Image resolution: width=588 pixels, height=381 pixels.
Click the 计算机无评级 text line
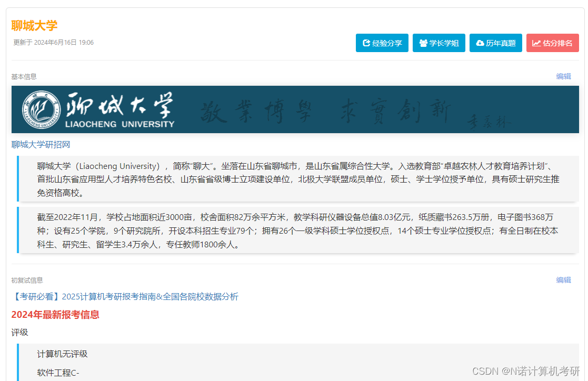[x=62, y=354]
